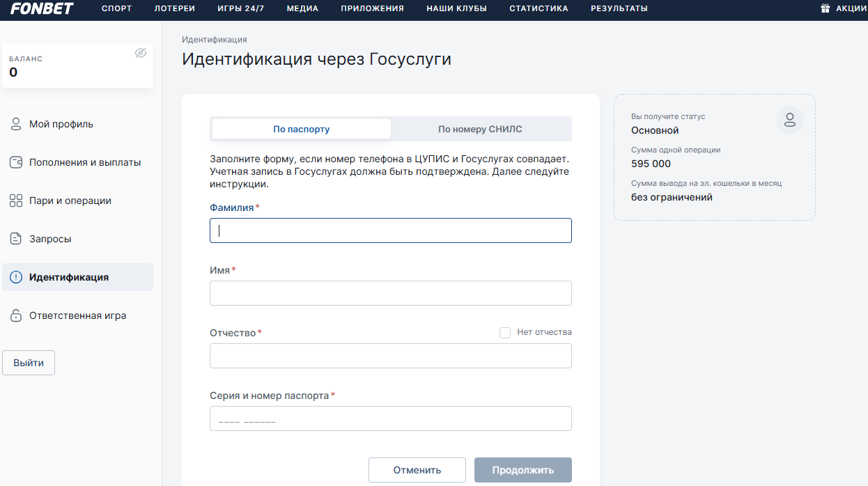Click the 'без ограничений' withdrawal value
Viewport: 868px width, 486px height.
tap(672, 197)
